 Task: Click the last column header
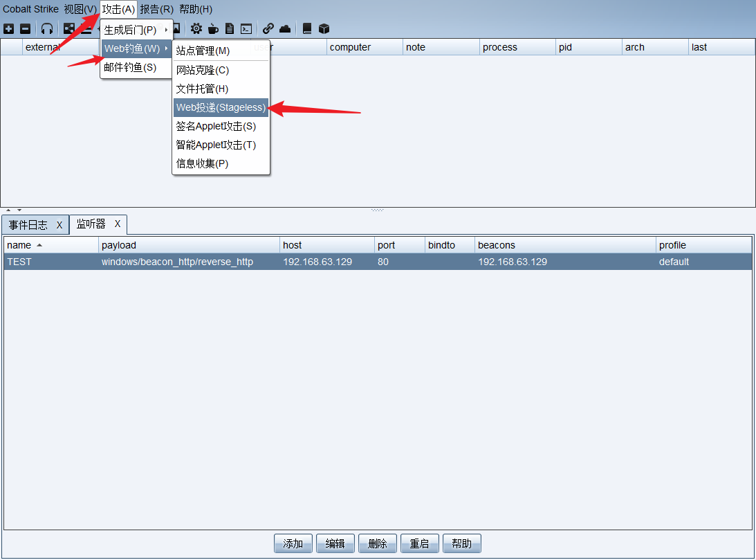point(721,47)
